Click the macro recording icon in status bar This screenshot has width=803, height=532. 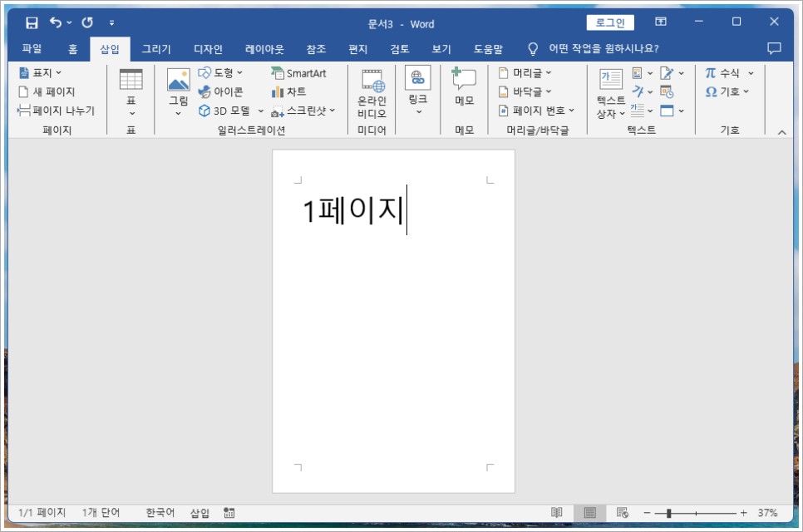point(229,513)
